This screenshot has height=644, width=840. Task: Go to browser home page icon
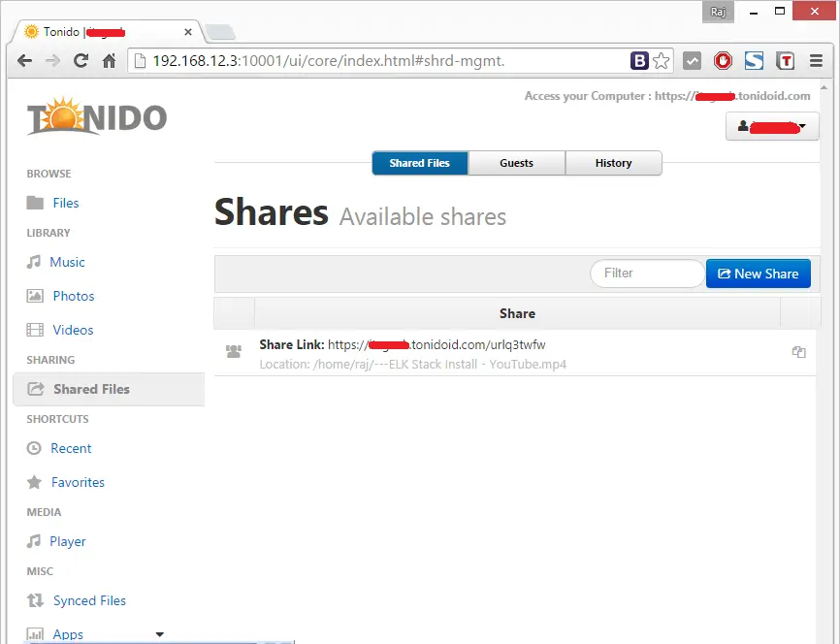tap(110, 61)
